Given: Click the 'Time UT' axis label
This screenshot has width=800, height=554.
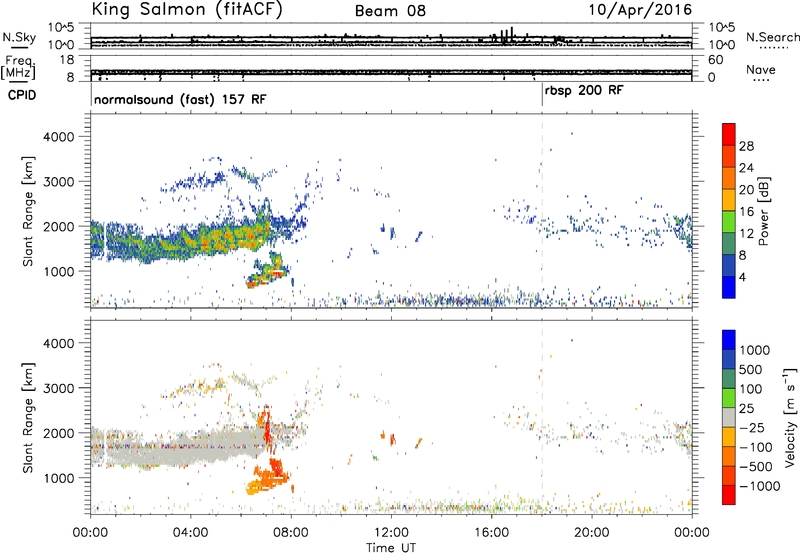Looking at the screenshot, I should 391,548.
